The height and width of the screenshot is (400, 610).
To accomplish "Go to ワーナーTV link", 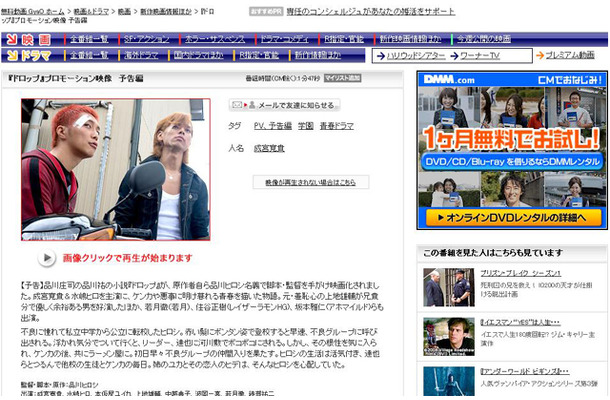I will 480,56.
